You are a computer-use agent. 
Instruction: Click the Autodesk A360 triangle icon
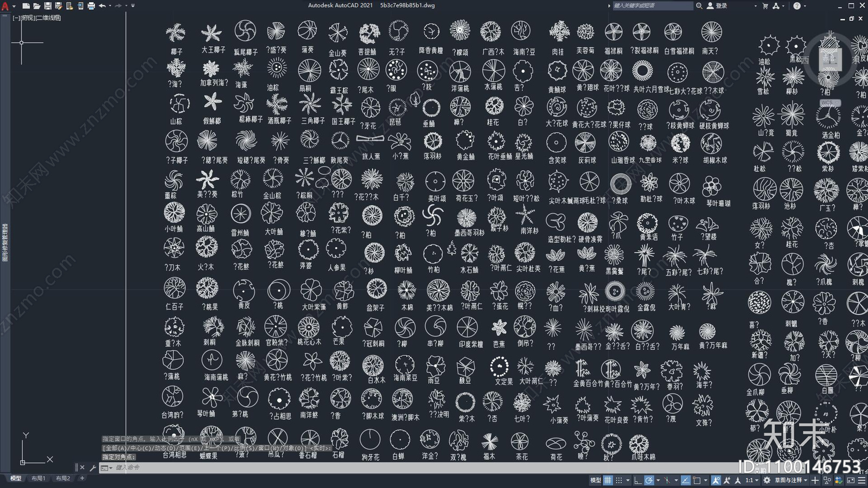(x=776, y=5)
